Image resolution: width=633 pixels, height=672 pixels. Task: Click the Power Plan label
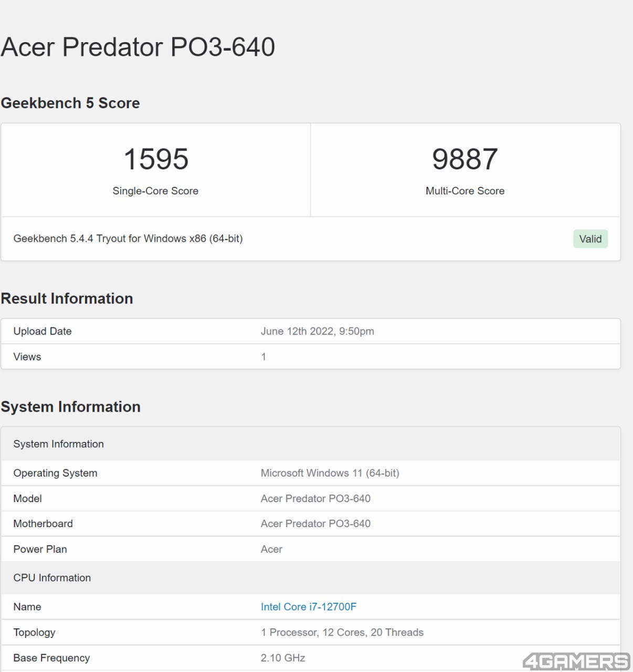40,549
